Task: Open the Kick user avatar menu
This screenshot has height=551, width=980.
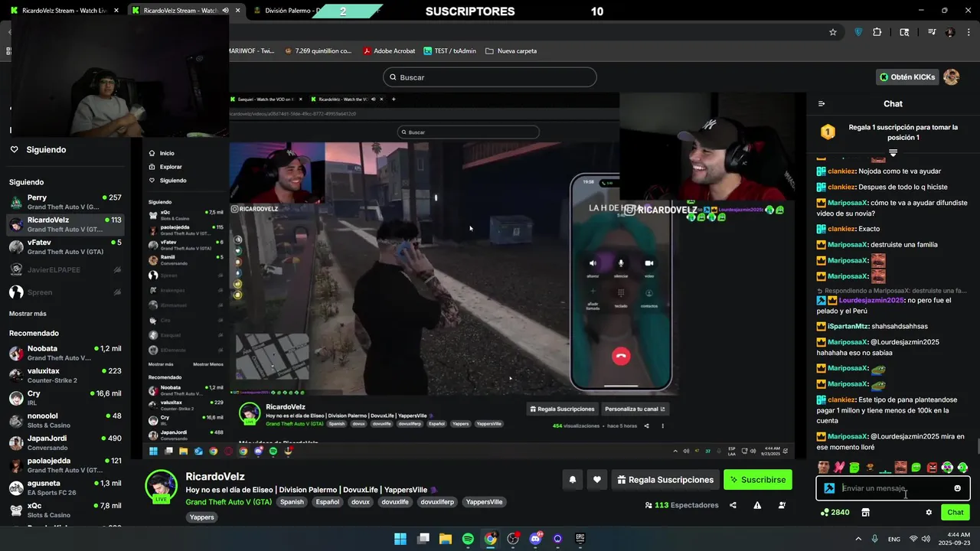Action: [x=952, y=77]
